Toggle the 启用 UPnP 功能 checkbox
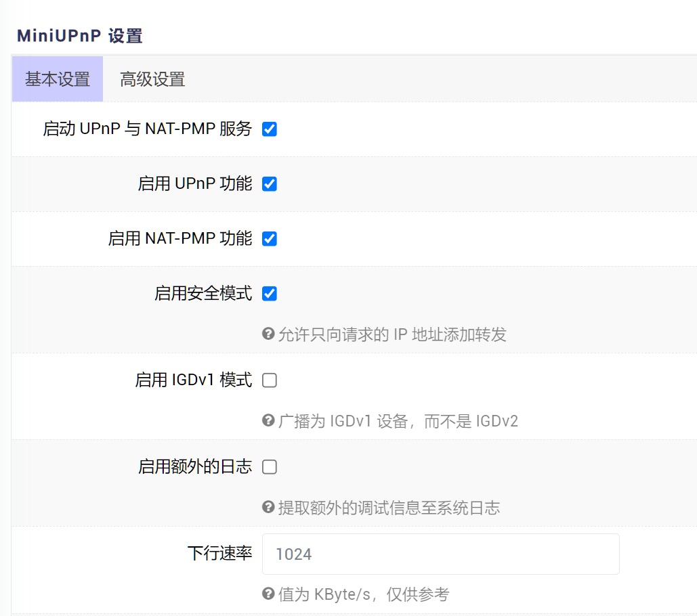The height and width of the screenshot is (616, 697). (270, 184)
